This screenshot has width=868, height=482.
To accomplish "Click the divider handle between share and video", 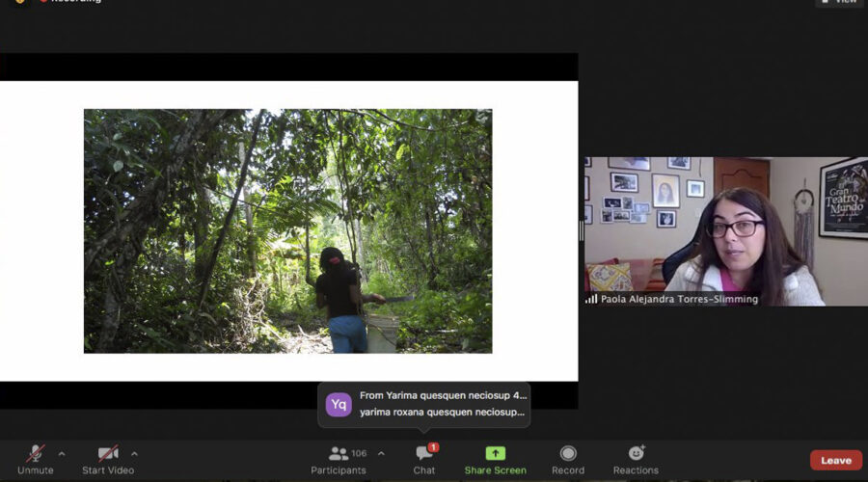I will coord(582,231).
